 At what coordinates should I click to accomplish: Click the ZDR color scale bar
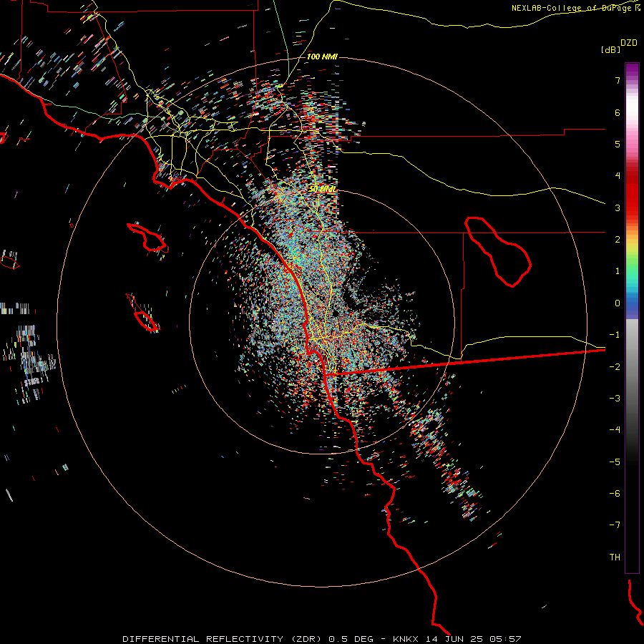coord(632,318)
